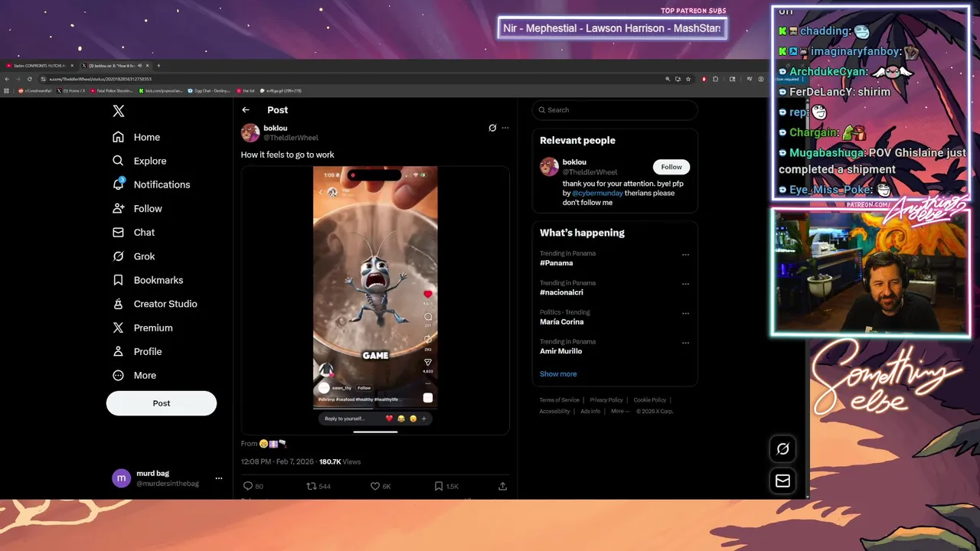Open Notifications in the sidebar
This screenshot has width=980, height=551.
151,184
